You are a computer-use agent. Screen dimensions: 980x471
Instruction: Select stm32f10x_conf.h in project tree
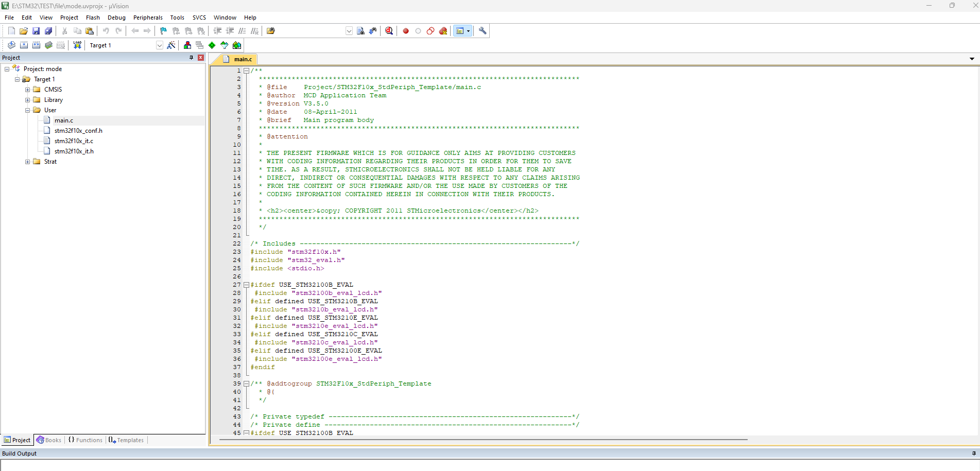(78, 131)
